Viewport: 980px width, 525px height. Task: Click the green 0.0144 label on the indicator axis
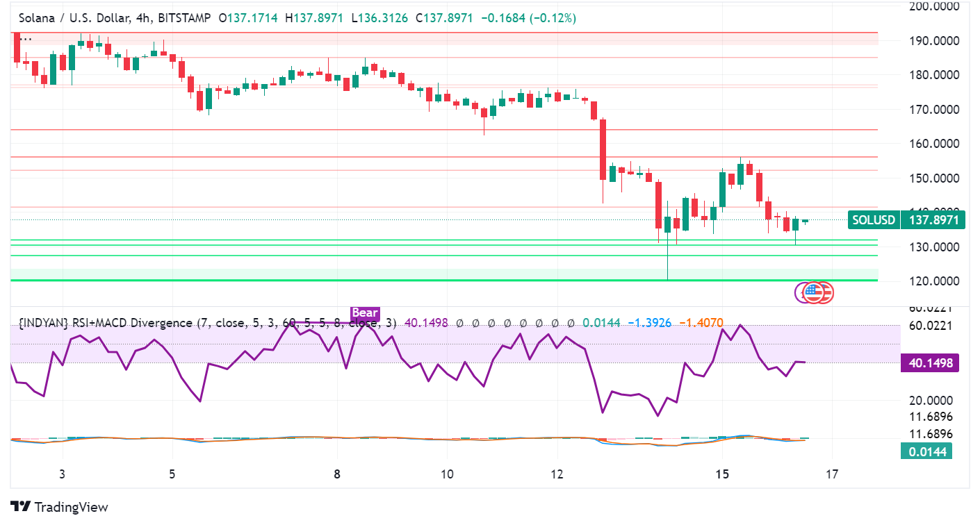(926, 451)
